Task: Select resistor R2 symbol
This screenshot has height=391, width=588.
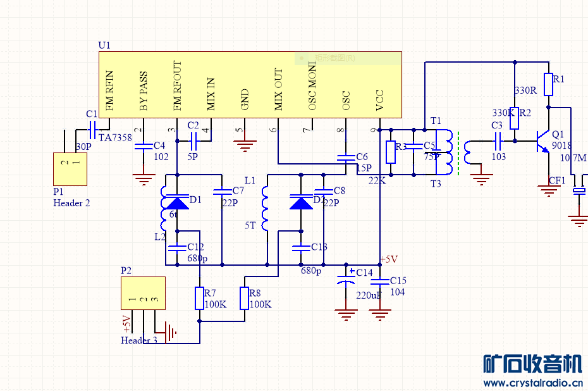Action: click(x=515, y=118)
